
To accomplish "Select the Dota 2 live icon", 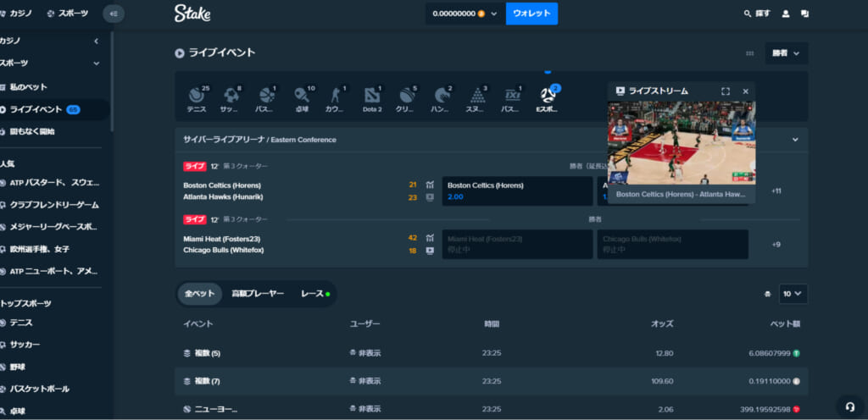I will pyautogui.click(x=372, y=99).
